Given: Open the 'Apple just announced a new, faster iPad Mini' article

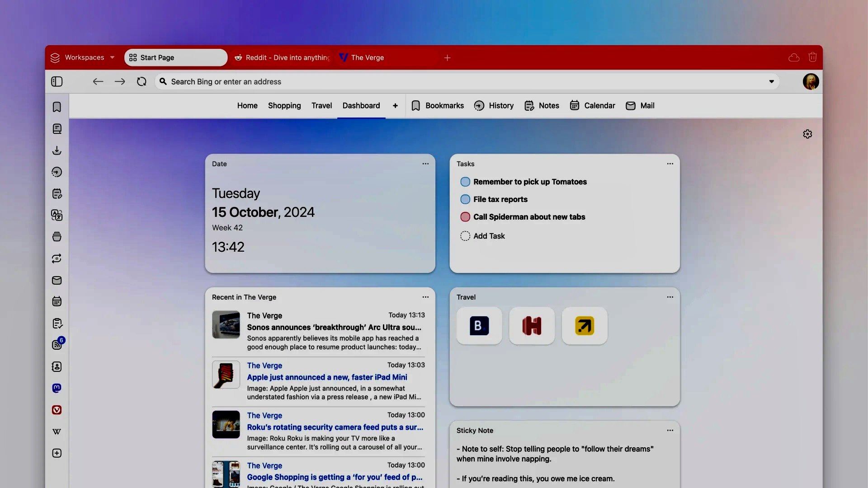Looking at the screenshot, I should coord(327,377).
